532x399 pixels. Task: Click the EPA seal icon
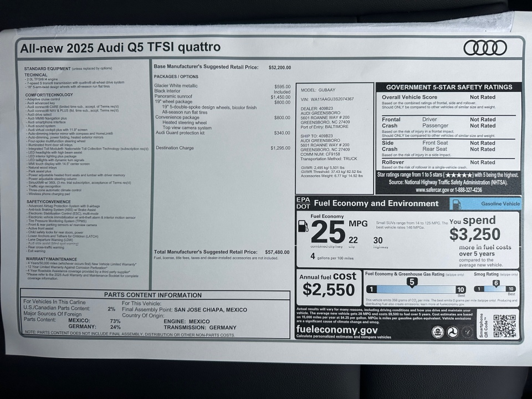[x=437, y=331]
